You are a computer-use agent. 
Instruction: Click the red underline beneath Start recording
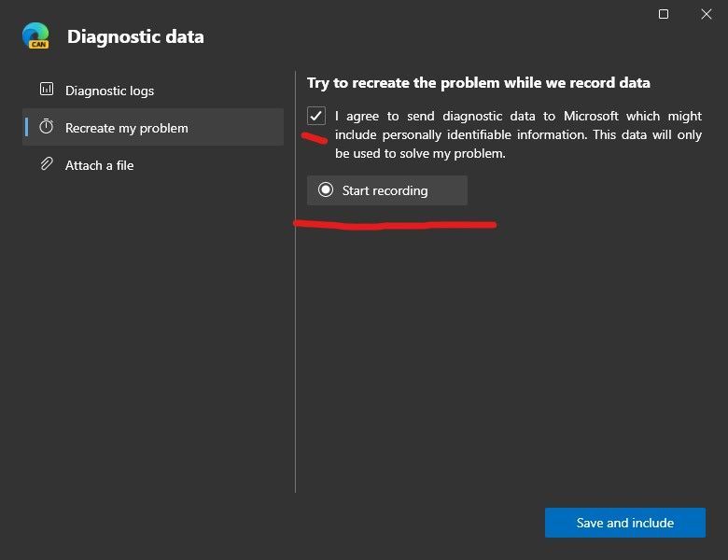point(395,224)
